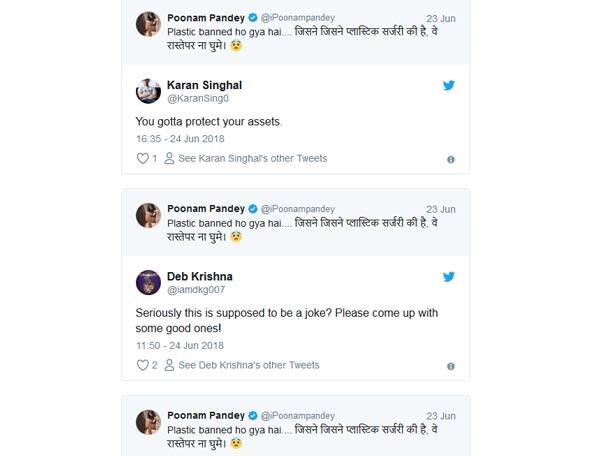
Task: Open "See Karan Singhal's other Tweets"
Action: click(252, 159)
